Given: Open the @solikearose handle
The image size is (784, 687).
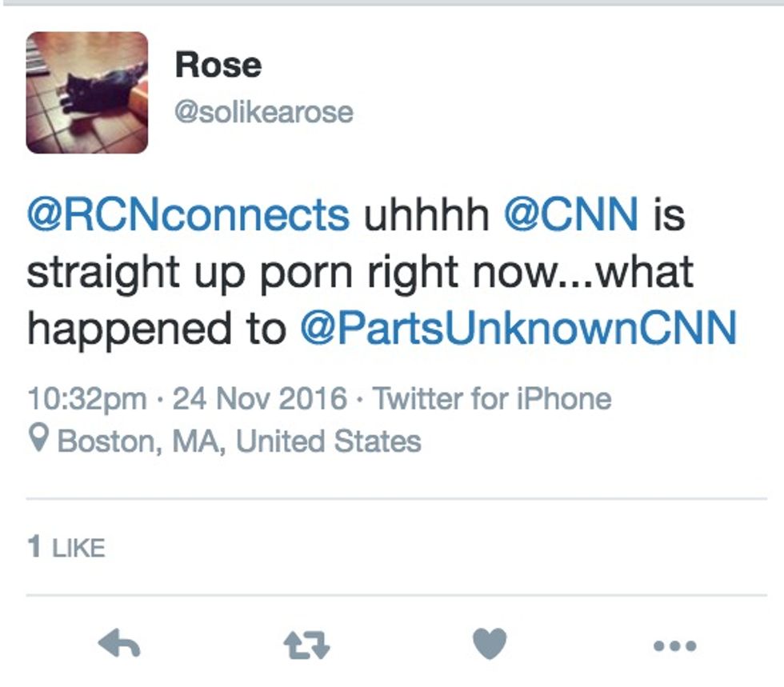Looking at the screenshot, I should click(263, 111).
